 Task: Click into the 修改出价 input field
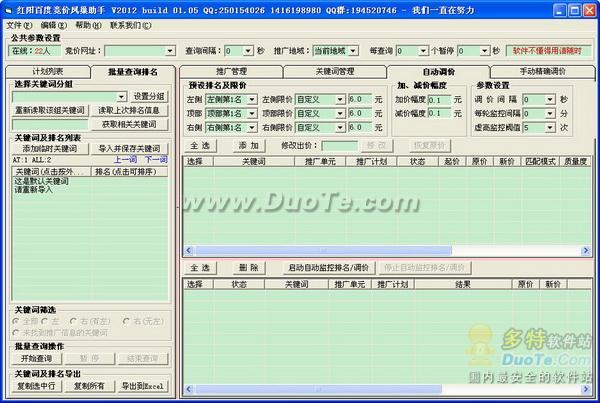click(339, 146)
